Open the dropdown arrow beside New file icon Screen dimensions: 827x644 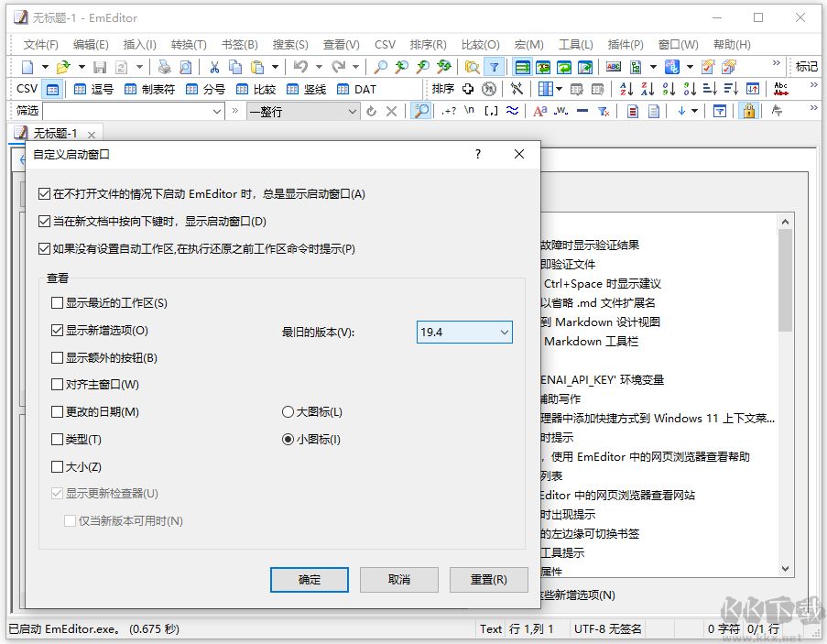click(x=45, y=67)
